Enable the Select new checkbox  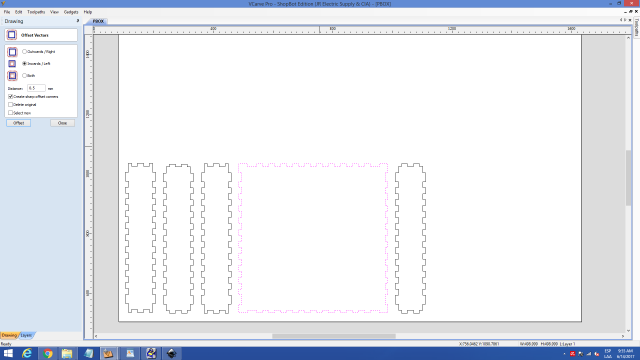point(11,113)
